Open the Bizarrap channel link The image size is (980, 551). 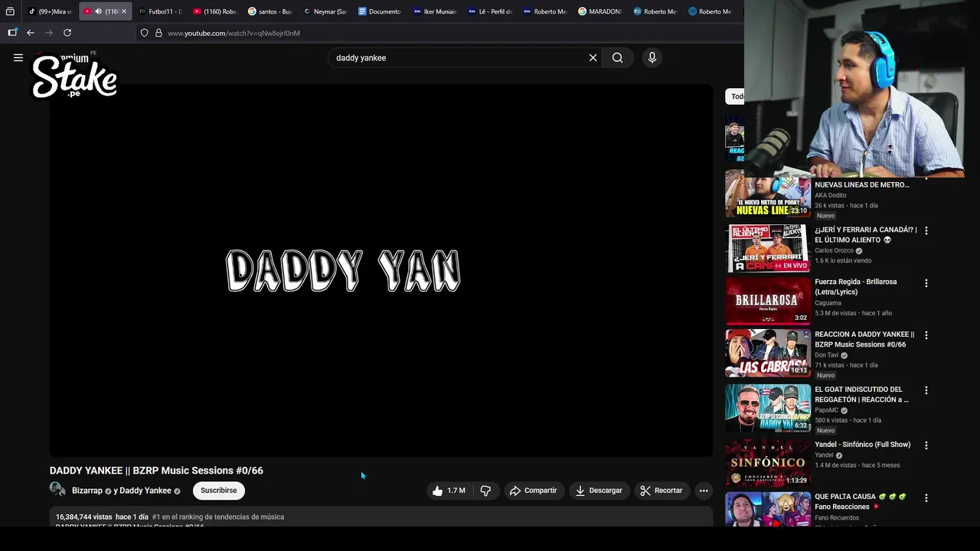(87, 491)
